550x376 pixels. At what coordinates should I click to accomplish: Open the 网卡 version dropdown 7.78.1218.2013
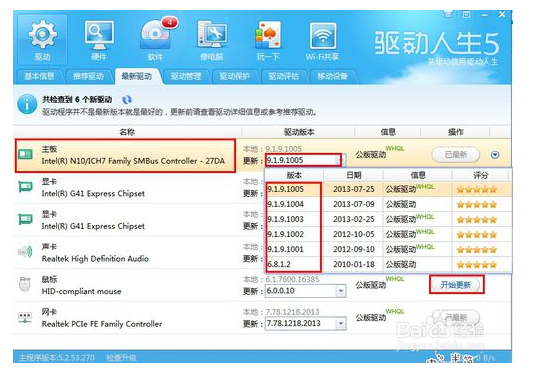[x=305, y=323]
